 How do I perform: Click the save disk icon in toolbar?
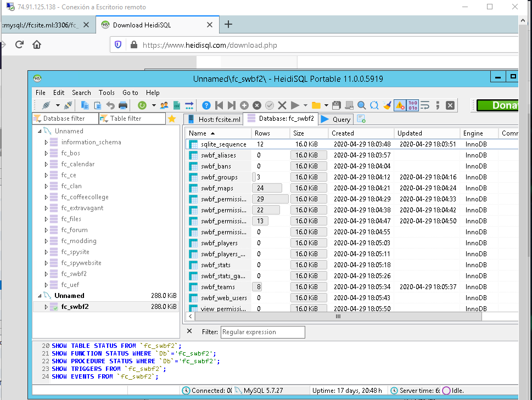tap(337, 105)
